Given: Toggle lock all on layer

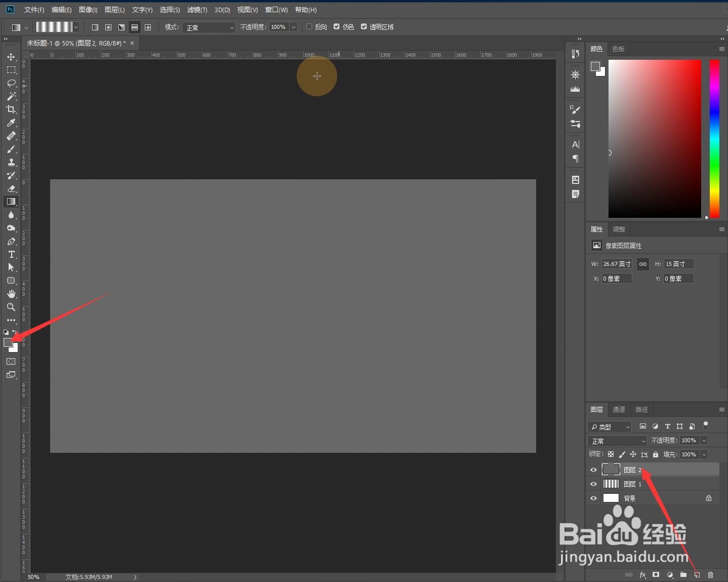Looking at the screenshot, I should coord(656,454).
